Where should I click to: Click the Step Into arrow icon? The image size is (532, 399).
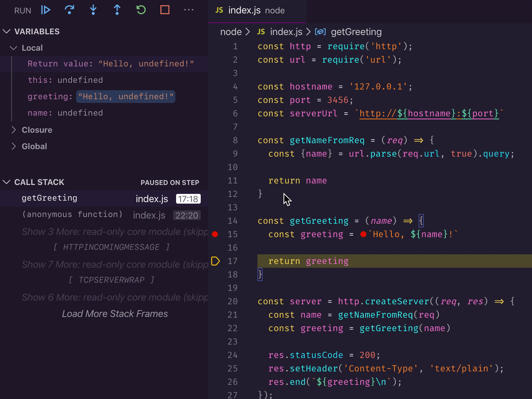click(93, 10)
